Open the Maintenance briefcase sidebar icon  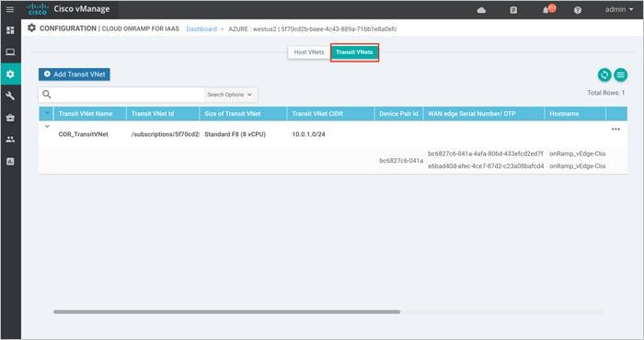click(x=10, y=118)
